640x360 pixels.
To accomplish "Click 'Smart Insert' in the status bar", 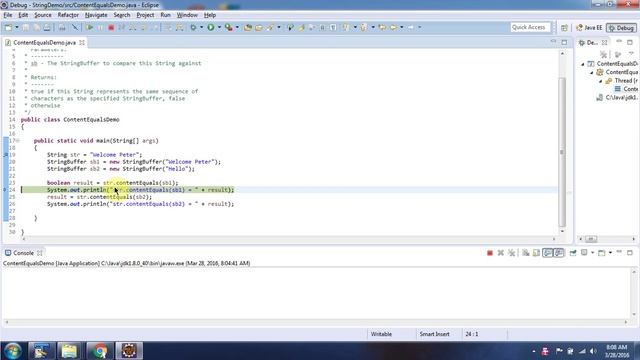I will (434, 334).
